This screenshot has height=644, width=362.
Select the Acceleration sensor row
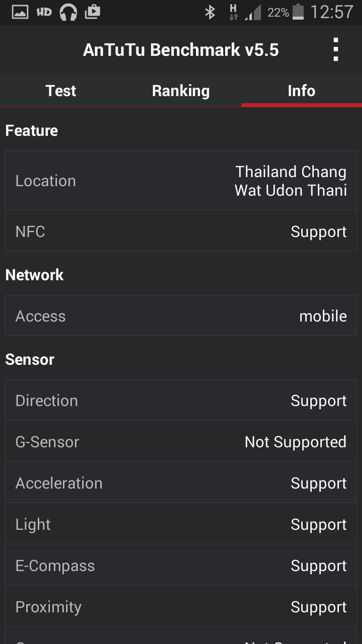181,483
